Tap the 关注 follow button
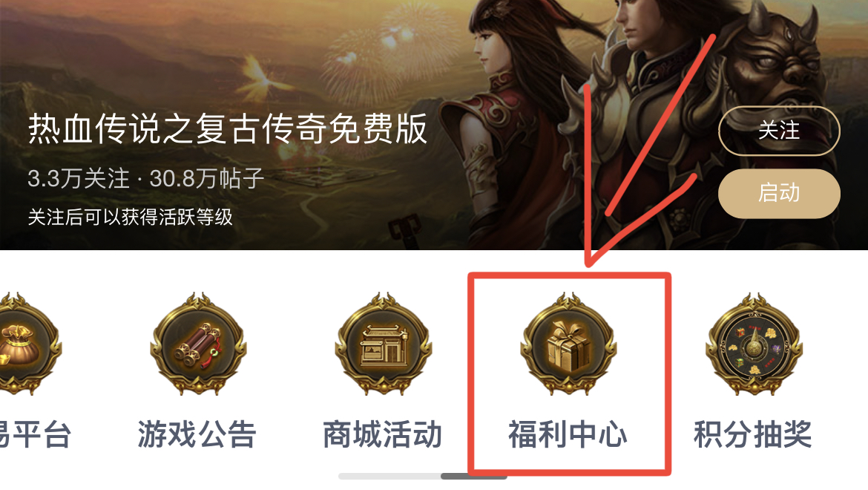This screenshot has width=868, height=490. pos(779,131)
